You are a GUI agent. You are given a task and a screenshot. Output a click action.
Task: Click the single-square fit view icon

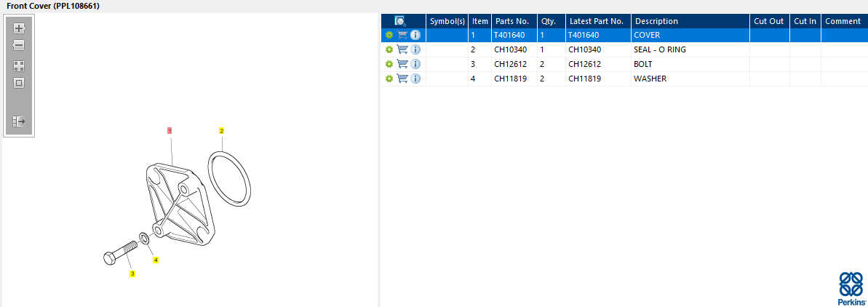click(19, 83)
